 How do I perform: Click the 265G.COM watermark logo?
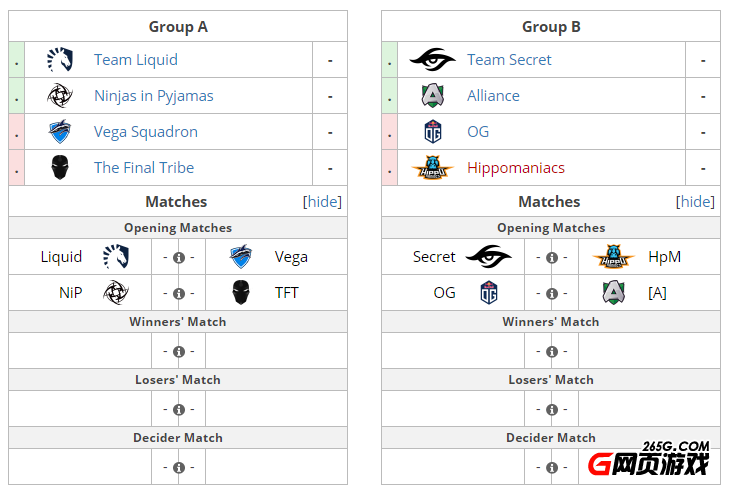(x=649, y=459)
